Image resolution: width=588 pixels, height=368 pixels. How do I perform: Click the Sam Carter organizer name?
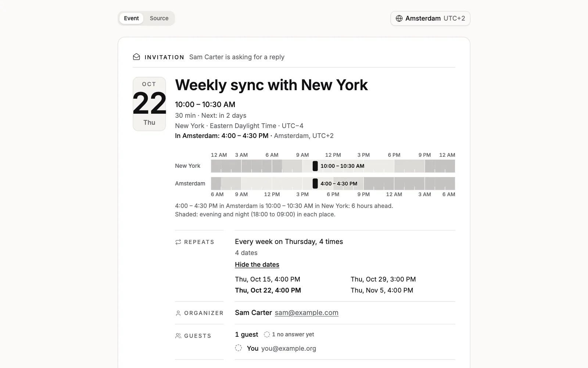coord(253,313)
